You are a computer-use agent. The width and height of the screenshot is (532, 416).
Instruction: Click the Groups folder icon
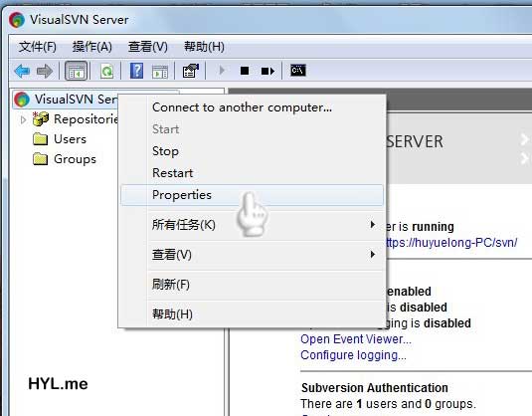pos(41,158)
